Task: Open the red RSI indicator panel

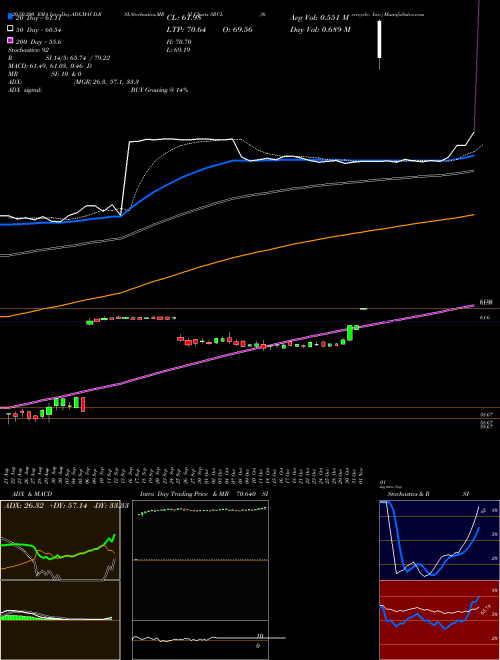Action: [x=439, y=620]
